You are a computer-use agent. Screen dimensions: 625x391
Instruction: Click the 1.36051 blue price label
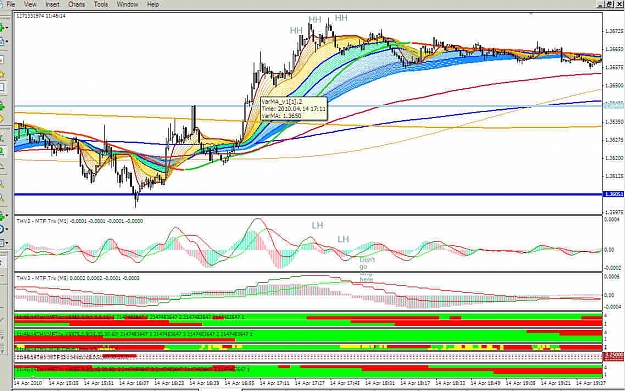[613, 194]
